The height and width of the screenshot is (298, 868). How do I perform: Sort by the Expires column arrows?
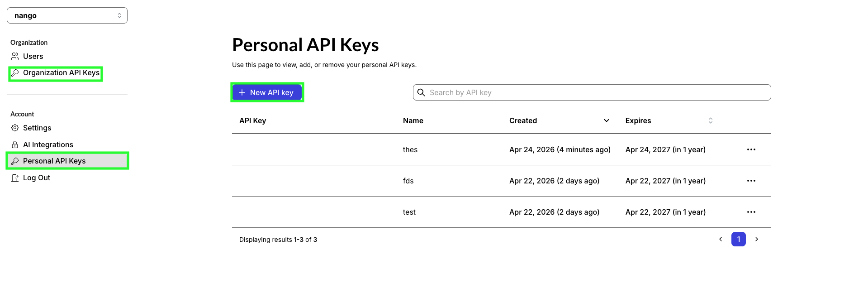click(x=711, y=120)
